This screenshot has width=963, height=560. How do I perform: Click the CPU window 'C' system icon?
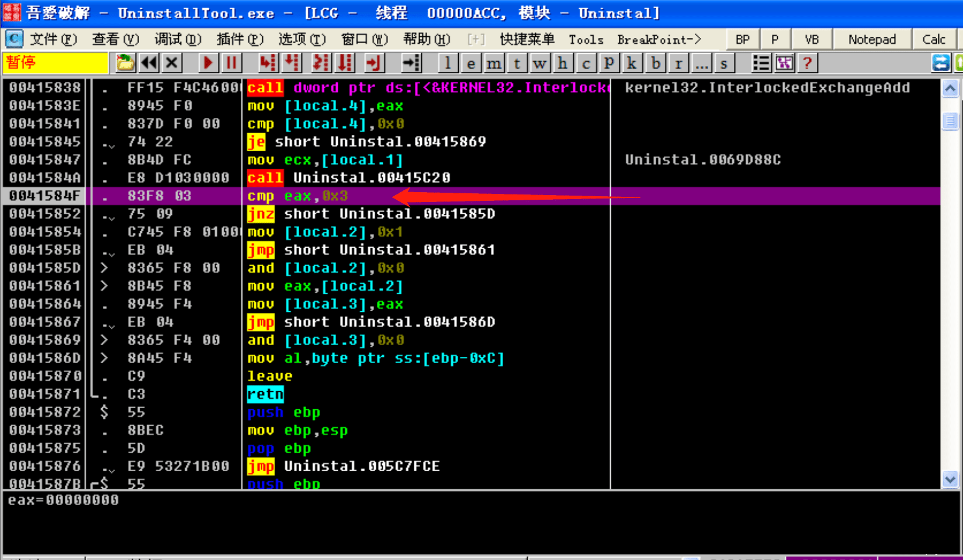tap(13, 39)
